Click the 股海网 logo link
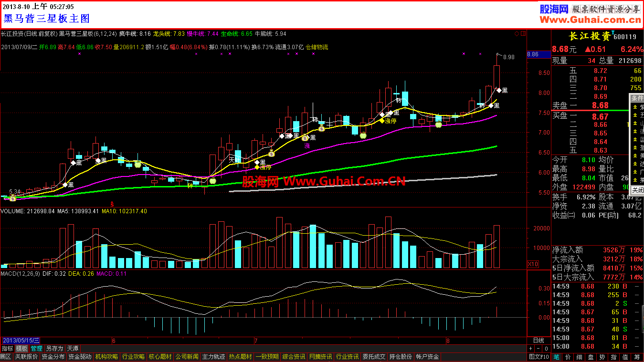The image size is (644, 362). click(x=554, y=9)
